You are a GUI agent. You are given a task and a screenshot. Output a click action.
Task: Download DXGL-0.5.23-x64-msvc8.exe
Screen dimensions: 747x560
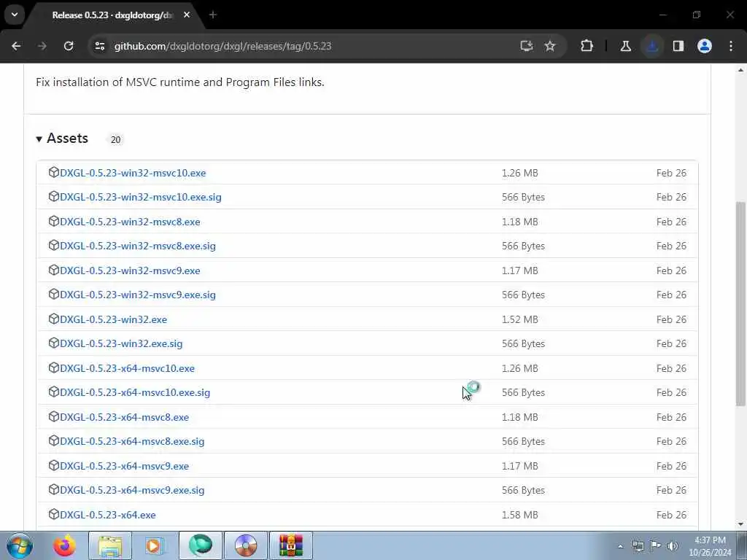pyautogui.click(x=124, y=418)
